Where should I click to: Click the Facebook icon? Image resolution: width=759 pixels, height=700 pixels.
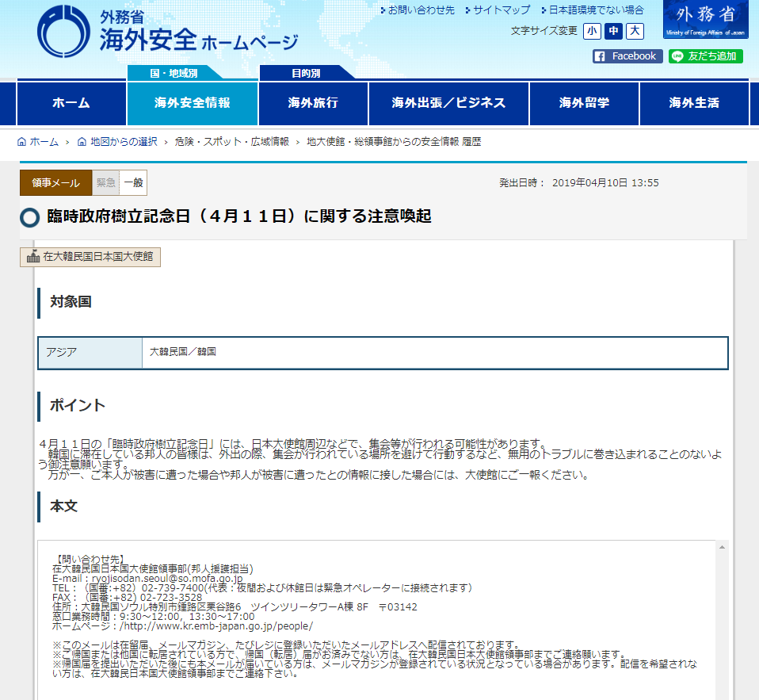601,56
